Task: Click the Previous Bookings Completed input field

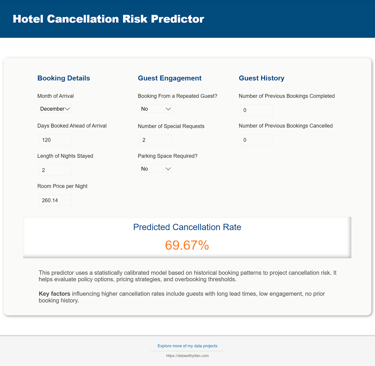Action: click(x=256, y=110)
